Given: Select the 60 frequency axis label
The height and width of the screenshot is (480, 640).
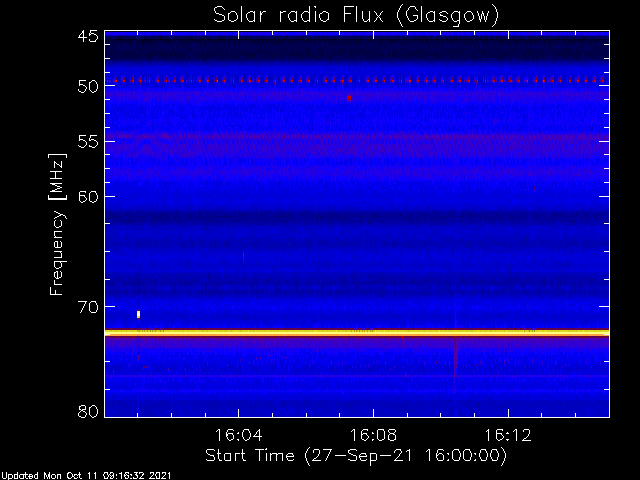Looking at the screenshot, I should (x=88, y=197).
